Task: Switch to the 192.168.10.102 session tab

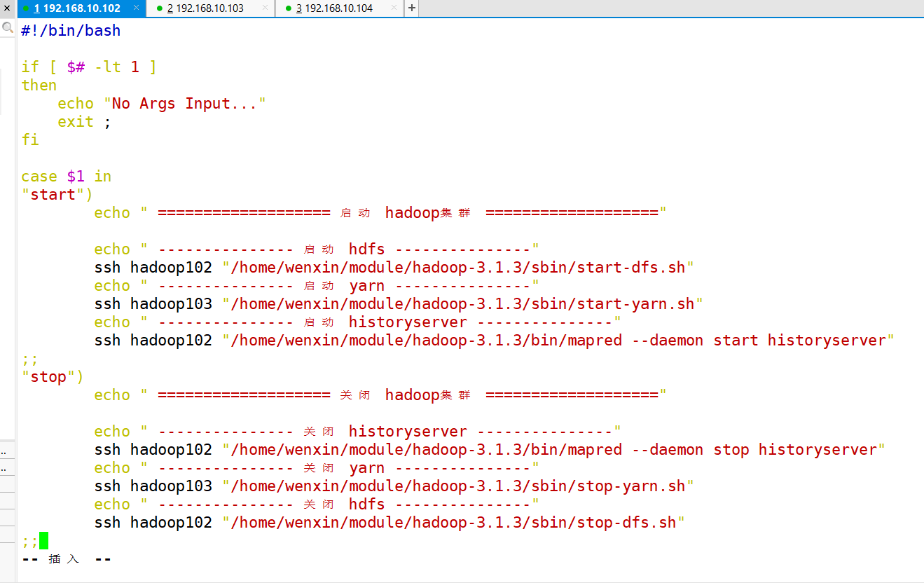Action: (x=81, y=8)
